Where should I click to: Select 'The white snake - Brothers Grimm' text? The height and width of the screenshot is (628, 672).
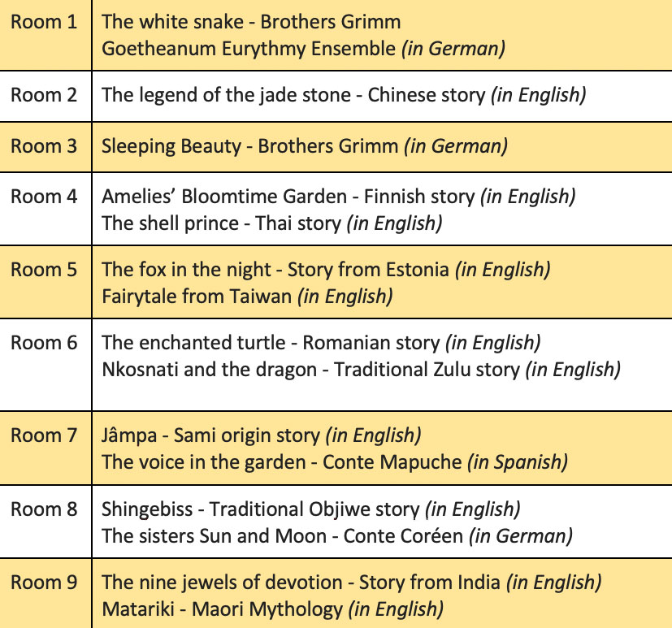[x=251, y=22]
